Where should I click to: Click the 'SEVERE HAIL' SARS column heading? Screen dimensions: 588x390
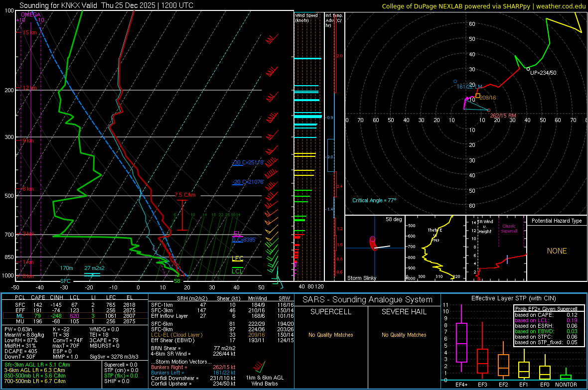point(404,312)
